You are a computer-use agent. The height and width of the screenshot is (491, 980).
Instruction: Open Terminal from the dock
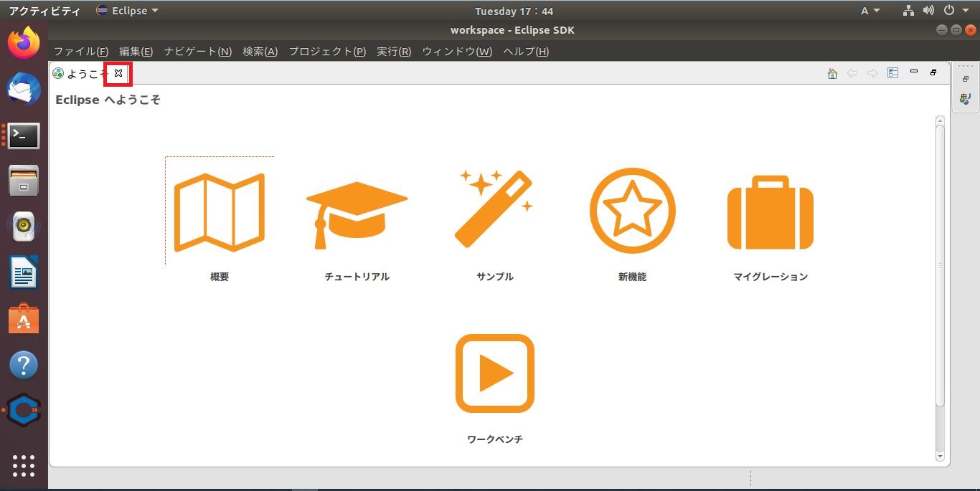point(24,135)
